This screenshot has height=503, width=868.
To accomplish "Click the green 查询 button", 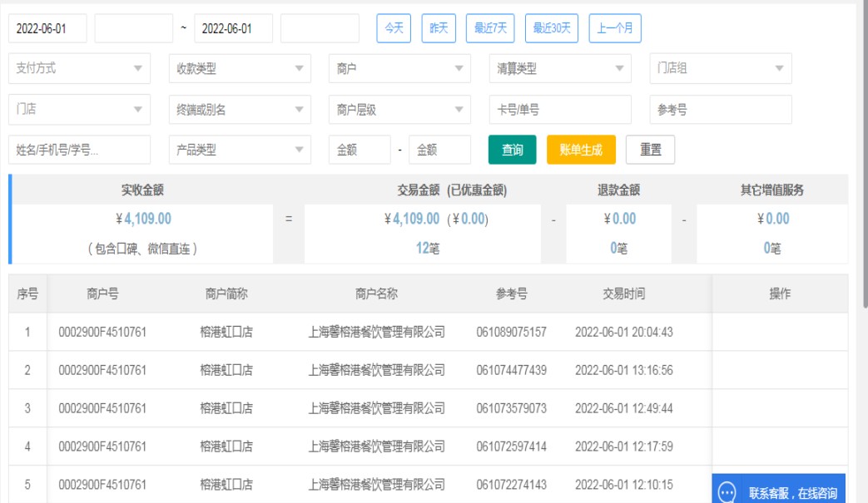I will [x=512, y=150].
